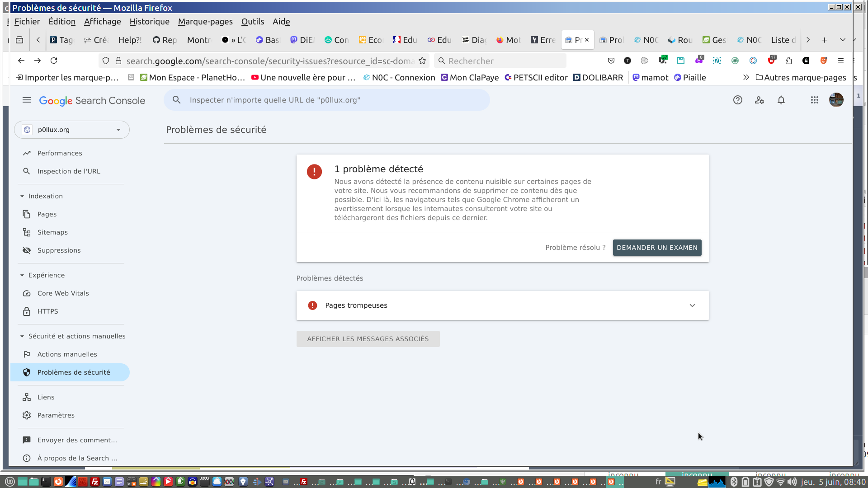Image resolution: width=868 pixels, height=488 pixels.
Task: Collapse Sécurité et actions manuelles section
Action: point(22,336)
